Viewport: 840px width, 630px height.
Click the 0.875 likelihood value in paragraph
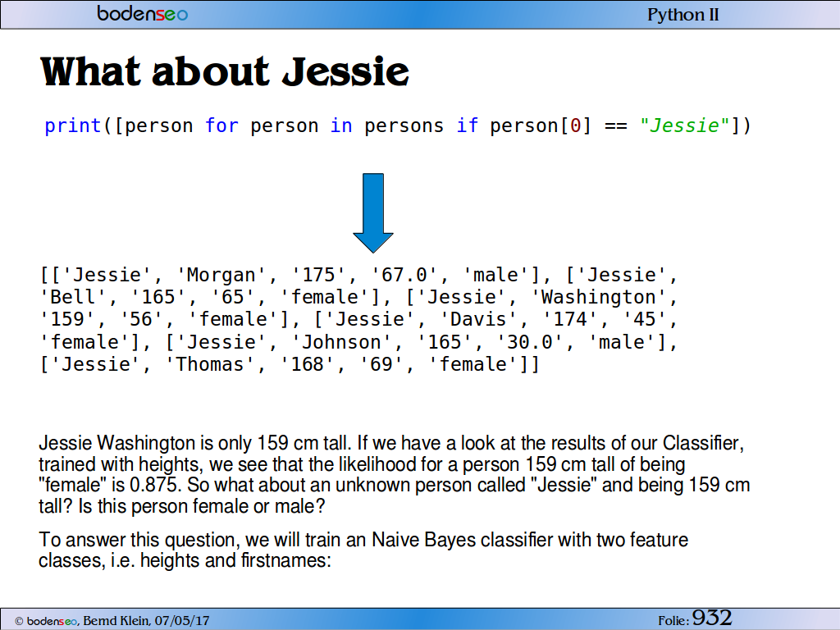click(155, 485)
